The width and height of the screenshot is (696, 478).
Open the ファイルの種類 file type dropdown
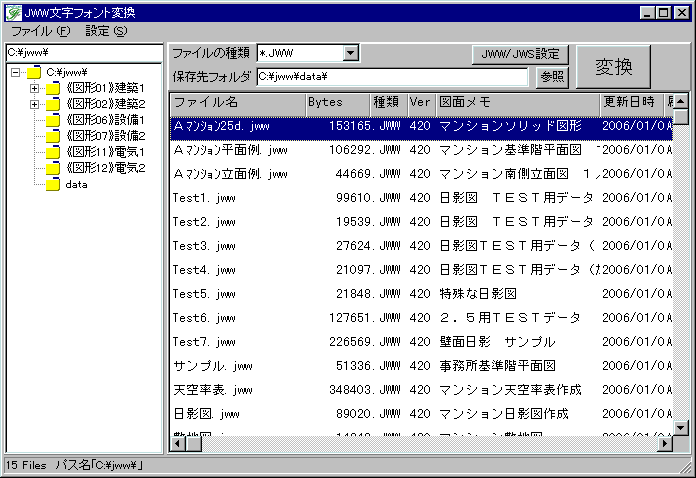tap(350, 53)
